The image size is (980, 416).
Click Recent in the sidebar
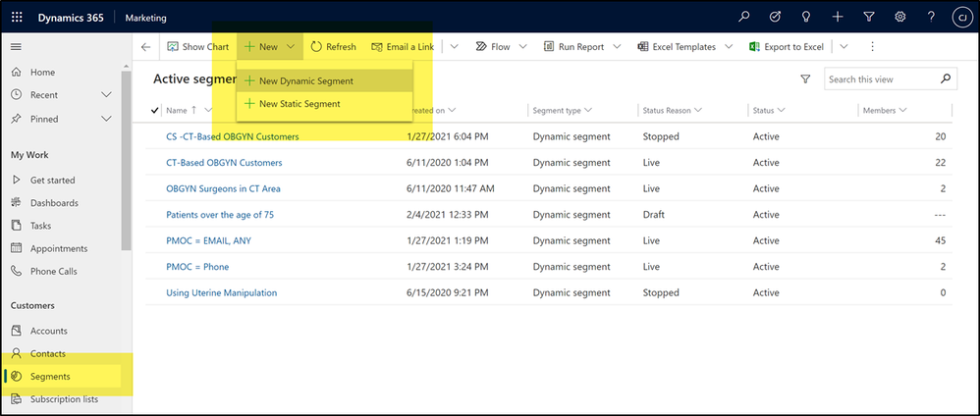click(44, 95)
